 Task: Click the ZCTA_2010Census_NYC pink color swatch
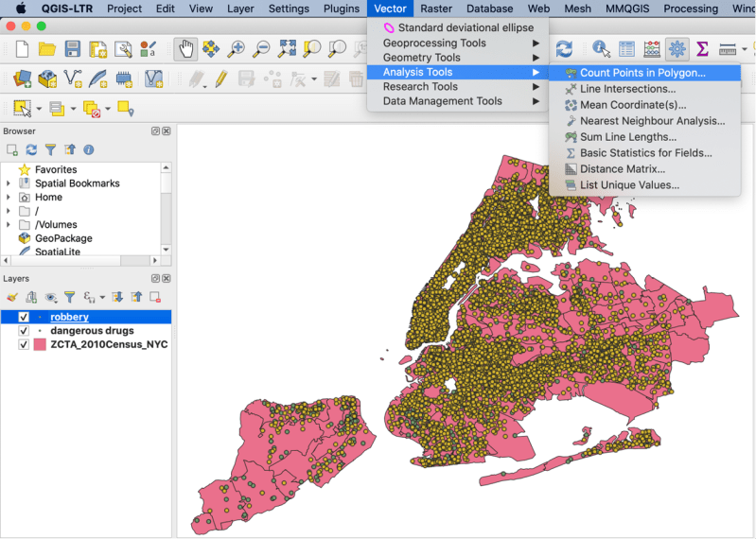tap(40, 344)
